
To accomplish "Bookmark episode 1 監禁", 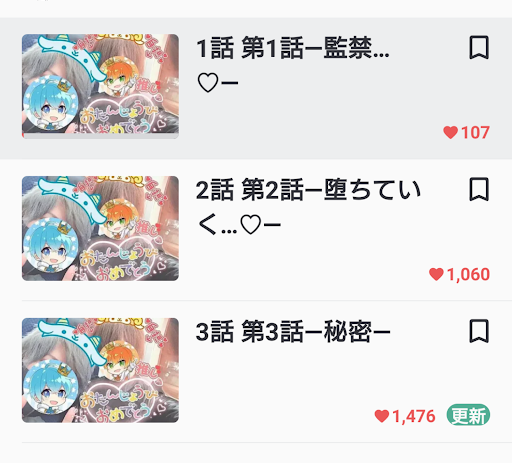I will coord(479,48).
